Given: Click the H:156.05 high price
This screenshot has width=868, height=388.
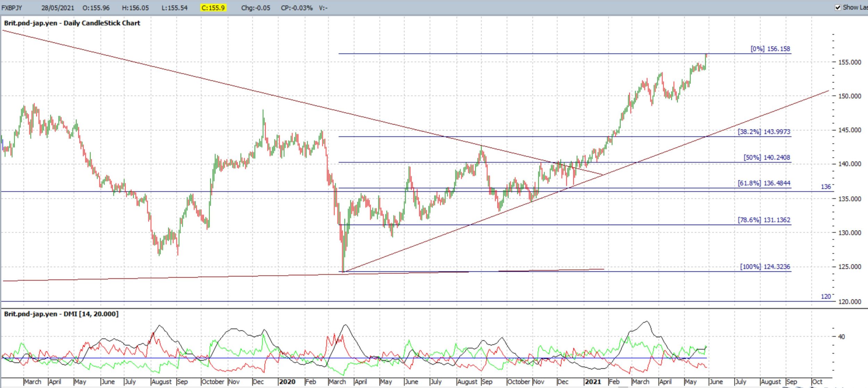Looking at the screenshot, I should click(x=135, y=8).
